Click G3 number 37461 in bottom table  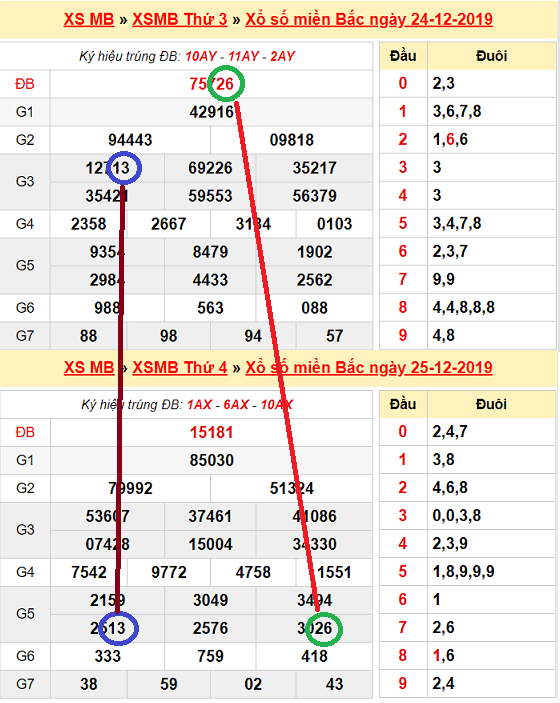(210, 516)
